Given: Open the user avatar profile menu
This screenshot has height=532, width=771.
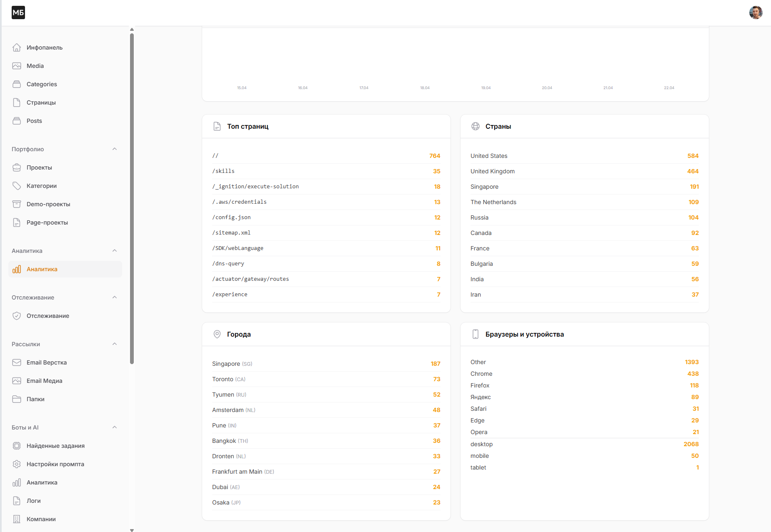Looking at the screenshot, I should pyautogui.click(x=756, y=12).
